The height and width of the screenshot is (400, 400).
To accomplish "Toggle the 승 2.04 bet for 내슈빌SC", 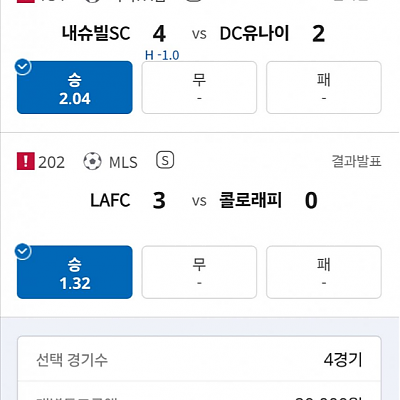I will click(75, 87).
